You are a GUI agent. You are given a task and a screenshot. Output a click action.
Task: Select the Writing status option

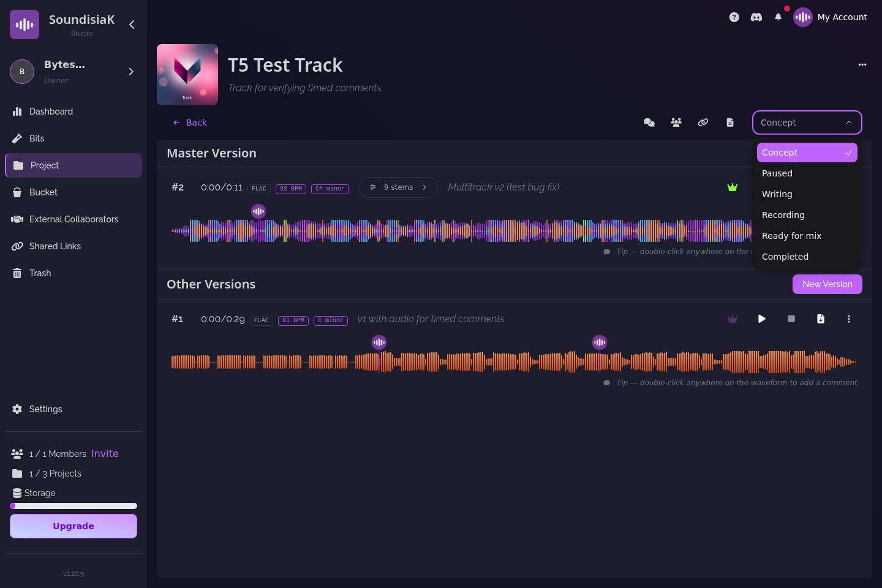pos(807,194)
